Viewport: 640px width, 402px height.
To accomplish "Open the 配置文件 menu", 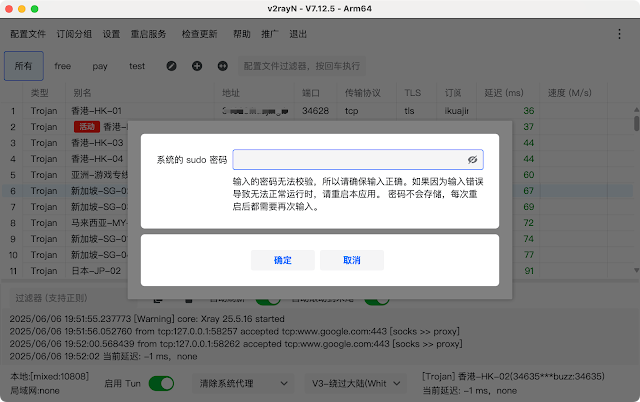I will (28, 33).
